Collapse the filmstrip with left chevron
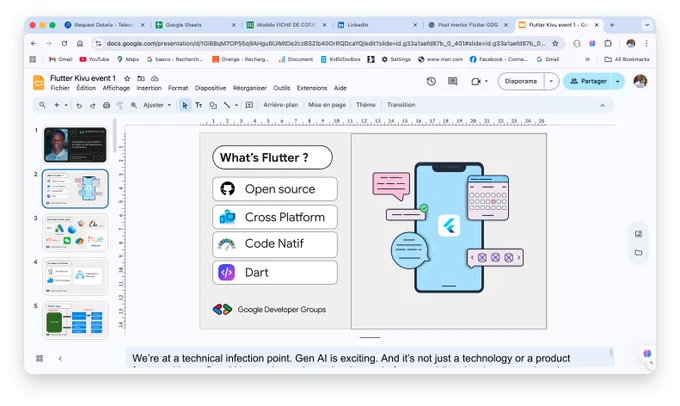This screenshot has height=406, width=680. point(60,358)
